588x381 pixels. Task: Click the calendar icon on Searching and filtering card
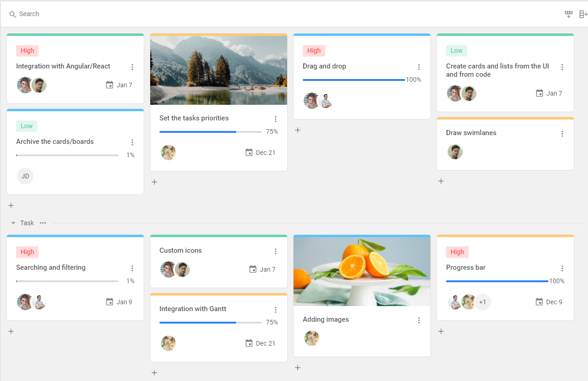tap(109, 302)
